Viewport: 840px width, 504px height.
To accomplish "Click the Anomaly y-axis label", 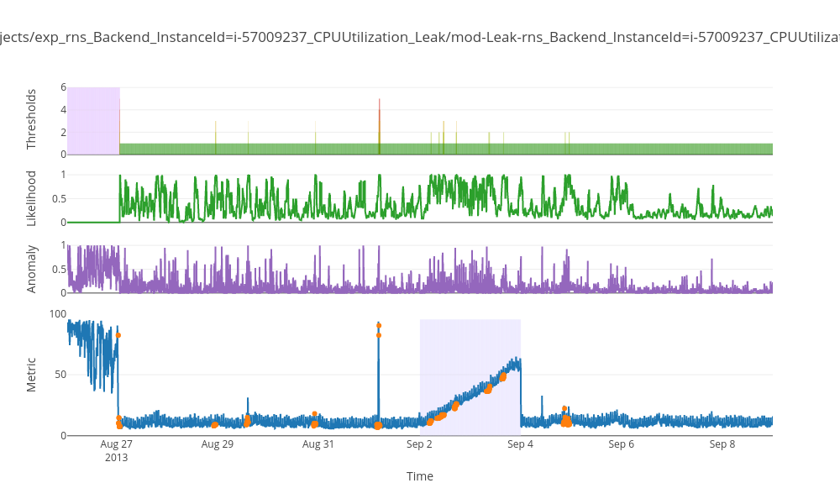I will click(x=32, y=269).
